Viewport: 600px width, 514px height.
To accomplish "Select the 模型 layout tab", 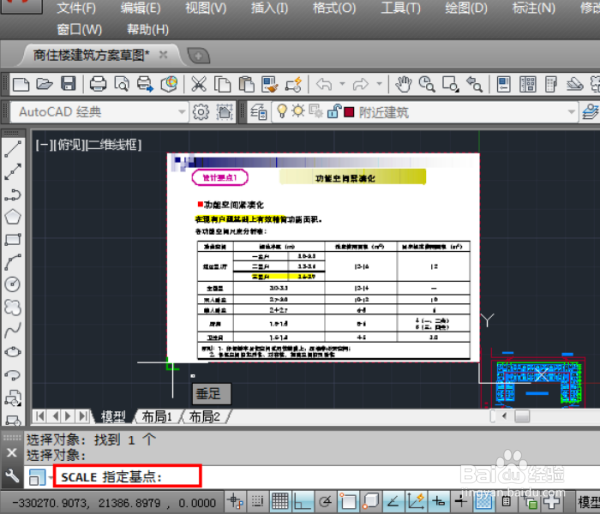I will tap(112, 416).
